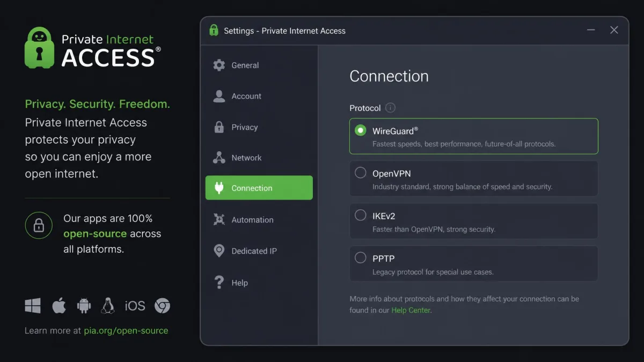Select the WireGuard protocol radio button

[361, 130]
